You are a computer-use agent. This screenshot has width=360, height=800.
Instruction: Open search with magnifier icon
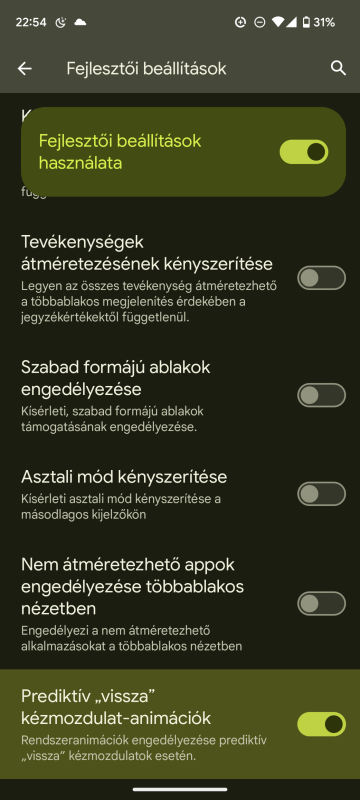tap(338, 68)
